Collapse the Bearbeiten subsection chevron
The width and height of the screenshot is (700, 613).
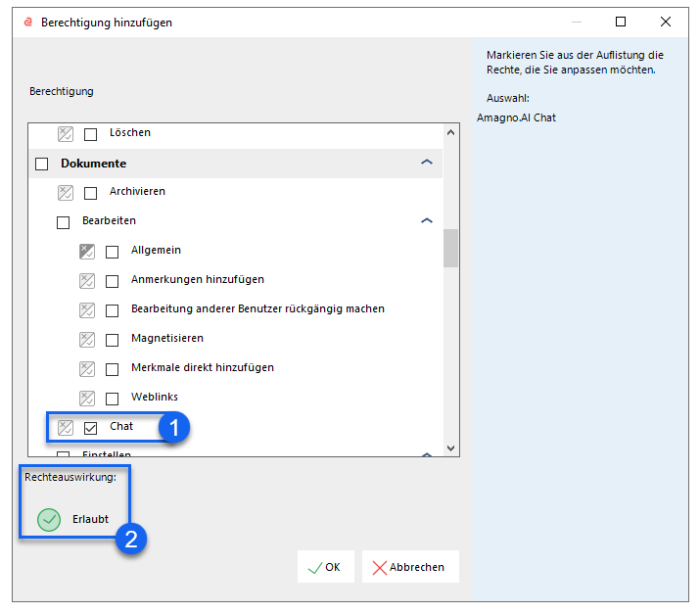coord(427,220)
